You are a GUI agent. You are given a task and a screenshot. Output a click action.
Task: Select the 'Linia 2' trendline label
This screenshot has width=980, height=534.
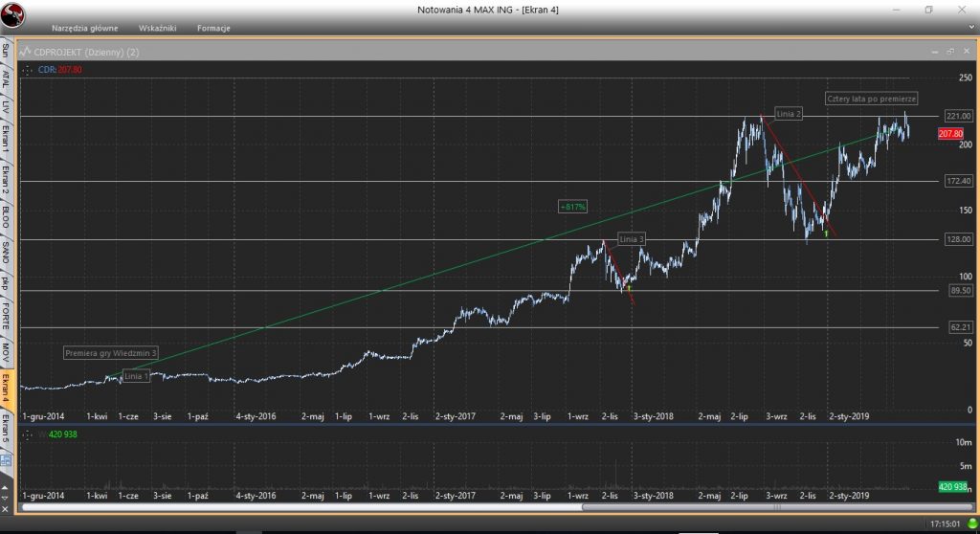[789, 114]
